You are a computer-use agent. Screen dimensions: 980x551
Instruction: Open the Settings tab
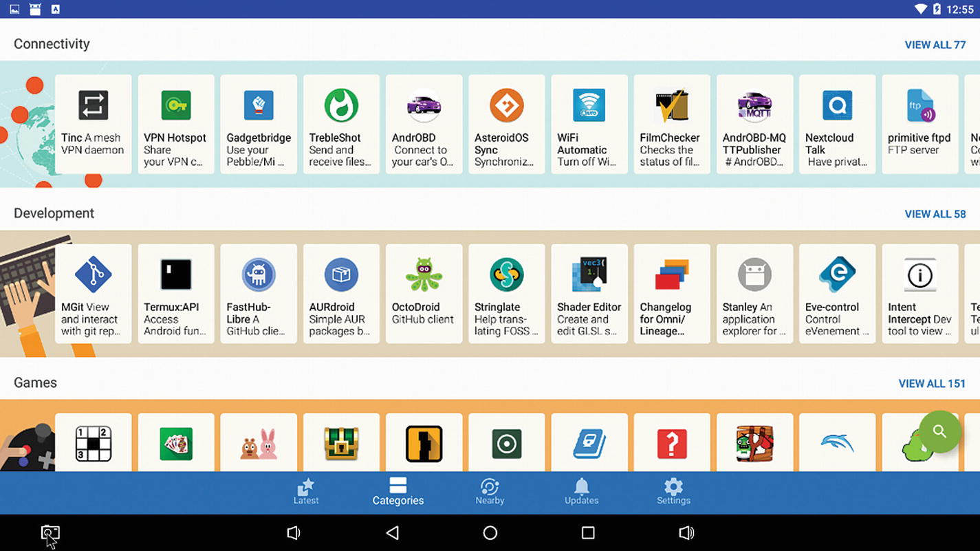[x=673, y=492]
